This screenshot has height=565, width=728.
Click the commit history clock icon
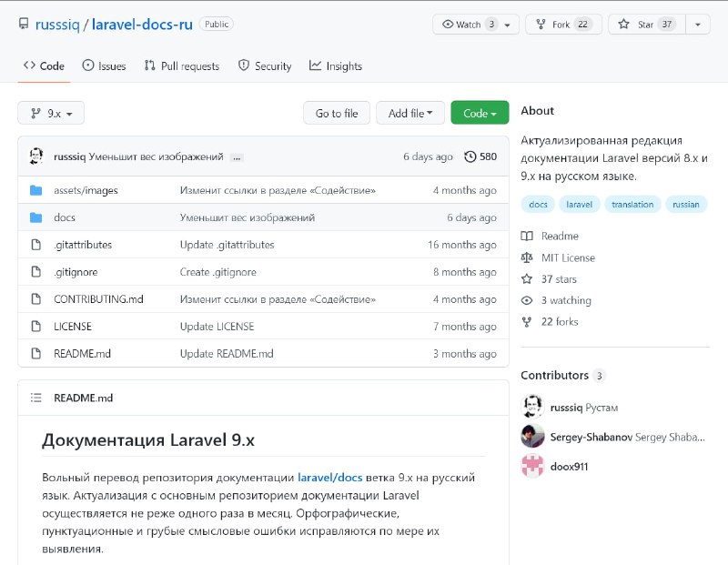tap(470, 156)
